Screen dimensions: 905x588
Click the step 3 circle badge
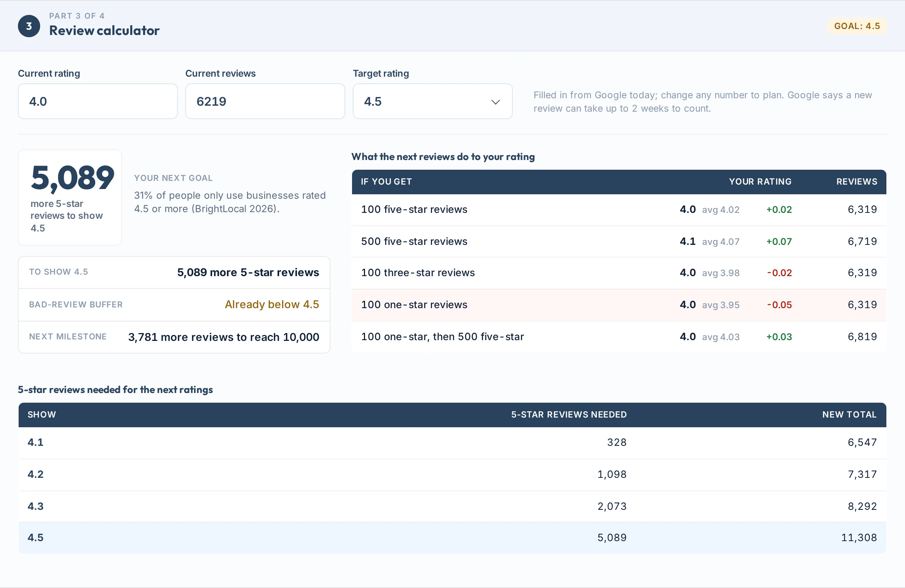[x=29, y=26]
